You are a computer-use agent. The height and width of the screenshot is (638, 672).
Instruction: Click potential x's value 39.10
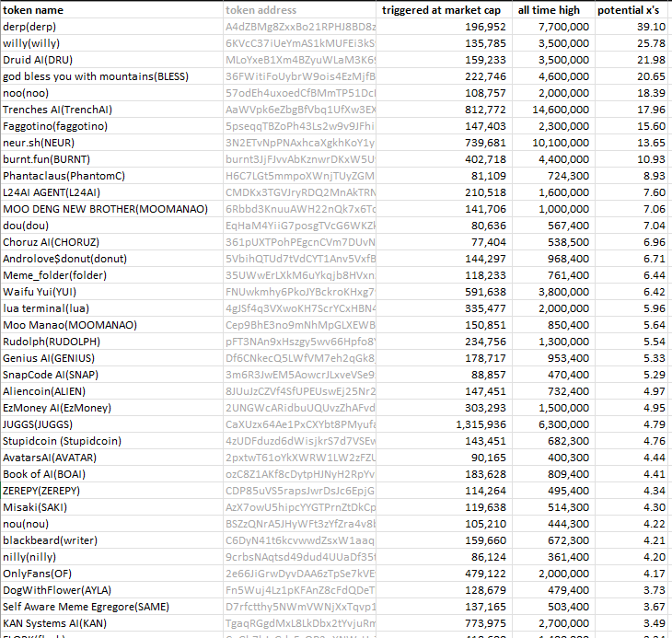coord(631,27)
